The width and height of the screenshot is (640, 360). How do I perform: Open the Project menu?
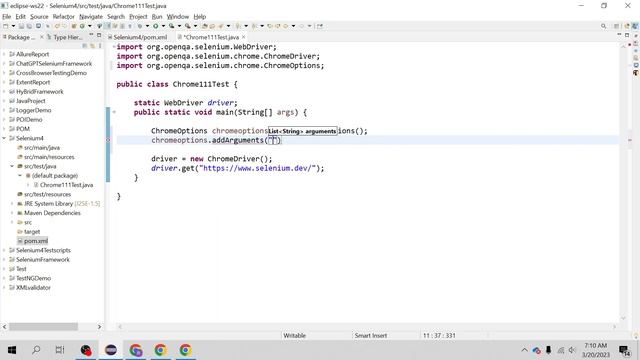point(138,17)
